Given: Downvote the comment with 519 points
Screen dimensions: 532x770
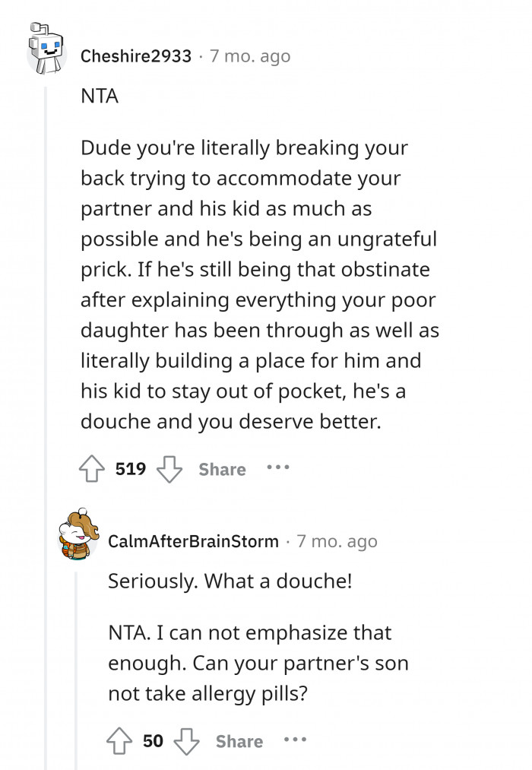Looking at the screenshot, I should click(x=169, y=470).
